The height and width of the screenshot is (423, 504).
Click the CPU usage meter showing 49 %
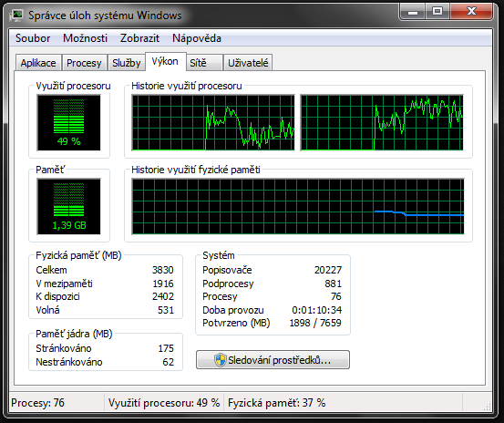click(x=68, y=122)
